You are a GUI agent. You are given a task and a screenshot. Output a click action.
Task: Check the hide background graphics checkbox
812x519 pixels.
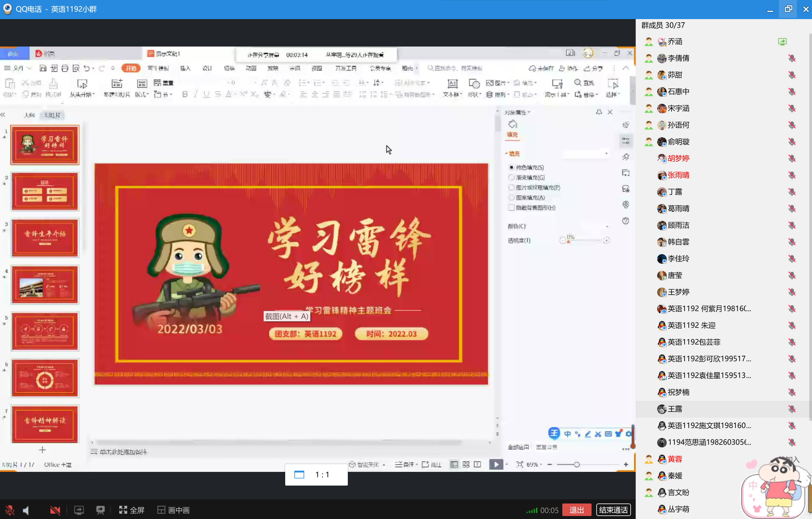pos(512,208)
